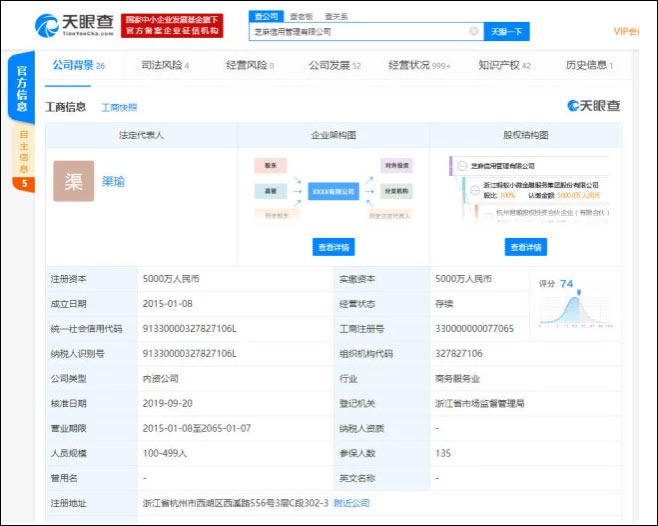Click 查看详情 under 股权结构图
The height and width of the screenshot is (526, 658).
tap(526, 247)
